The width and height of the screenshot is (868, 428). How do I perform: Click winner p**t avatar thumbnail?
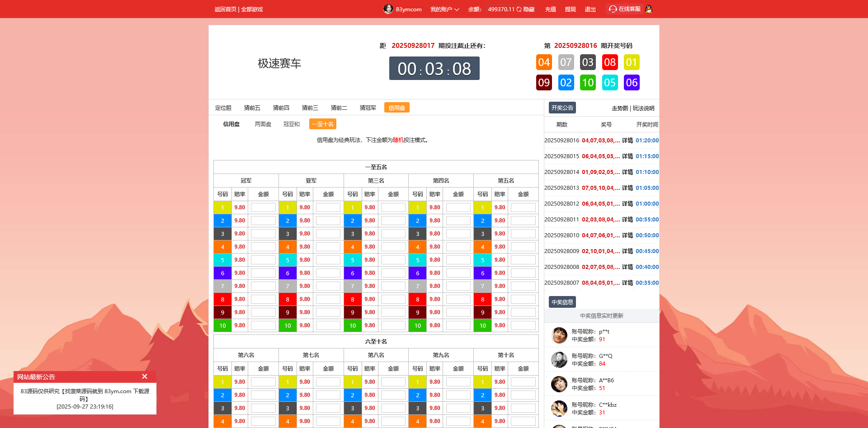(x=559, y=335)
